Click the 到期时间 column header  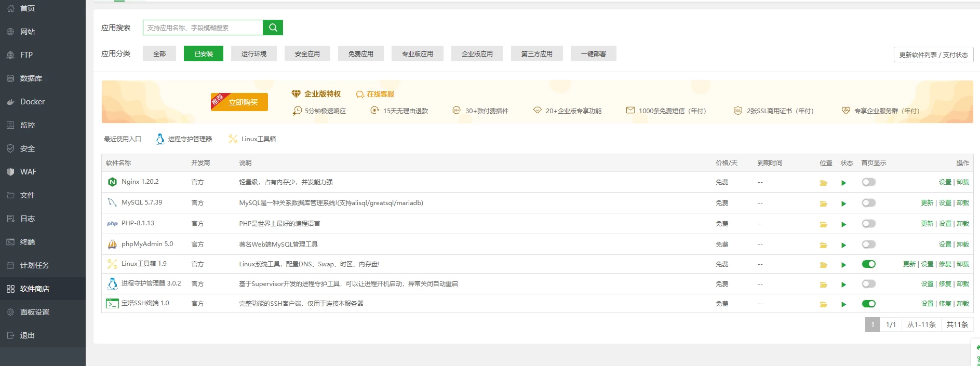click(x=770, y=163)
